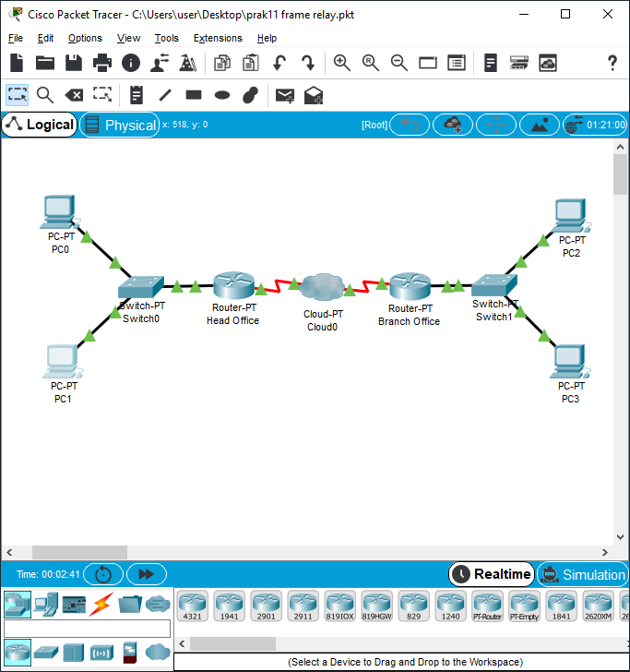Image resolution: width=630 pixels, height=672 pixels.
Task: Open a file with the folder icon
Action: coord(45,63)
